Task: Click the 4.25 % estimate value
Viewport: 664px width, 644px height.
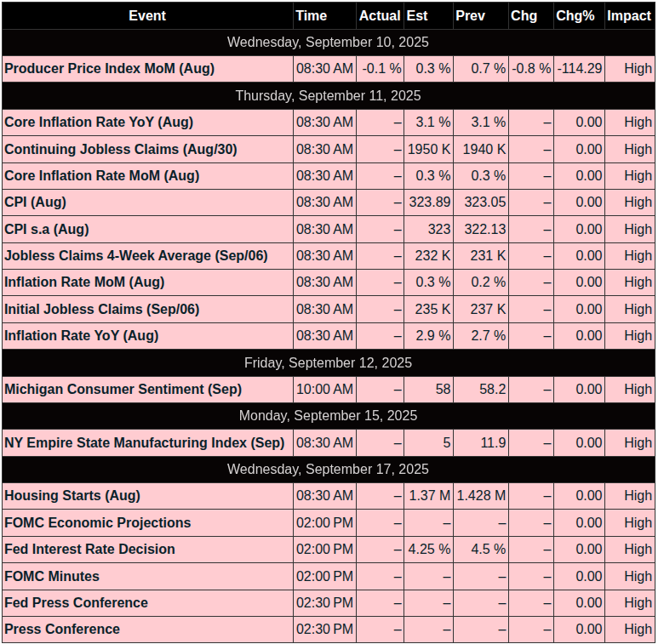Action: click(x=429, y=550)
